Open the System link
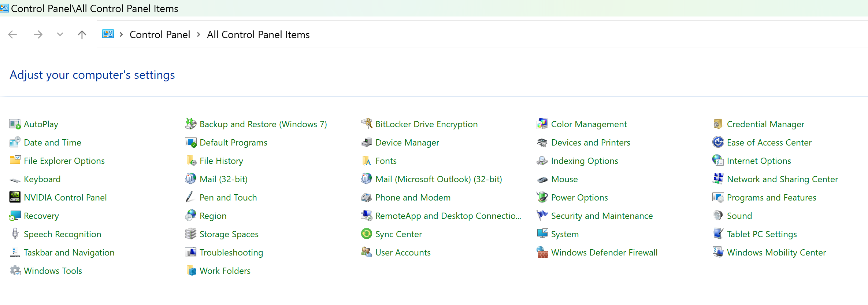 tap(565, 234)
